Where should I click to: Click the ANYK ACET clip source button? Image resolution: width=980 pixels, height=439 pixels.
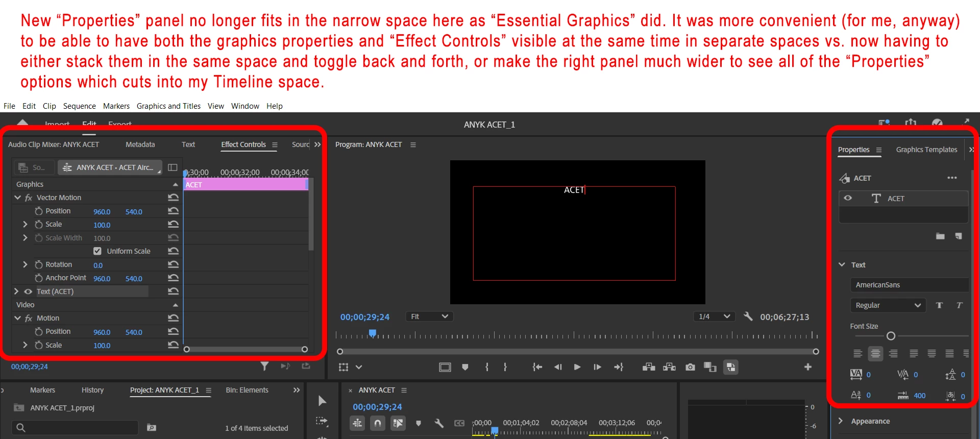coord(110,167)
